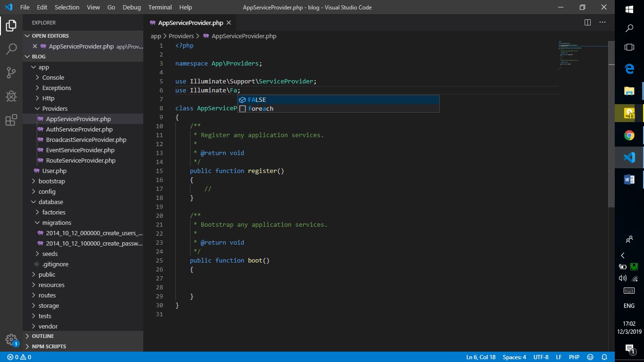
Task: Expand the bootstrap folder
Action: (x=51, y=181)
